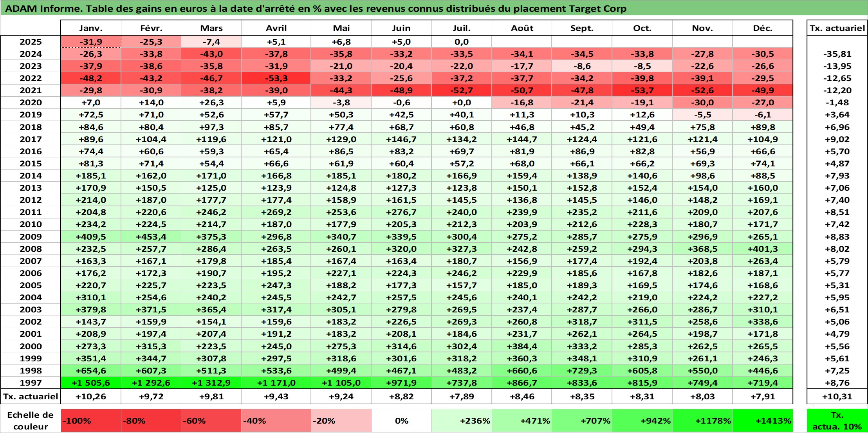868x433 pixels.
Task: Select the cell showing +384,4
Action: point(522,346)
